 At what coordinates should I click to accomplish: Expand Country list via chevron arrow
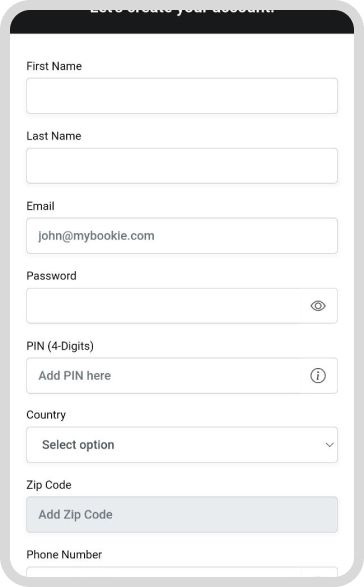click(330, 445)
